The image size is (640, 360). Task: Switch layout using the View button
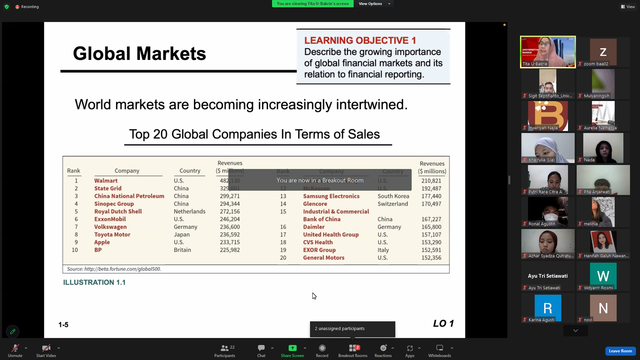click(628, 7)
